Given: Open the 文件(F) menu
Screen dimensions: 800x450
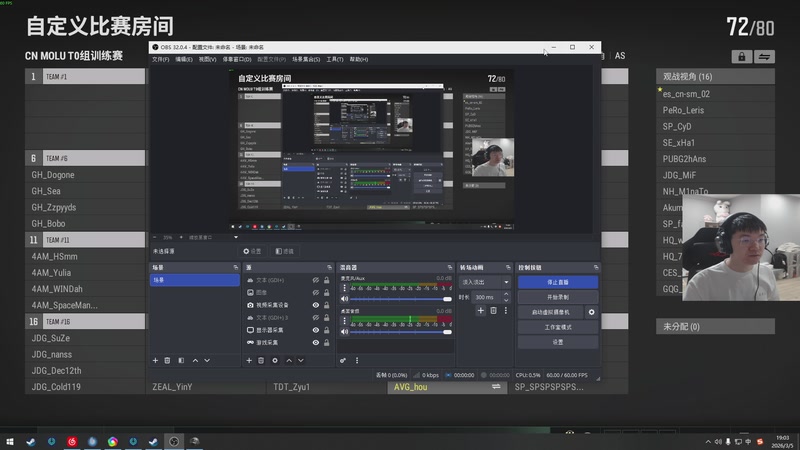Looking at the screenshot, I should click(160, 59).
